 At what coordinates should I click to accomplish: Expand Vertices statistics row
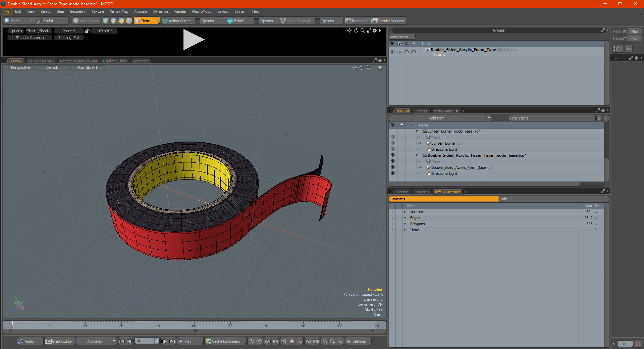click(x=405, y=212)
